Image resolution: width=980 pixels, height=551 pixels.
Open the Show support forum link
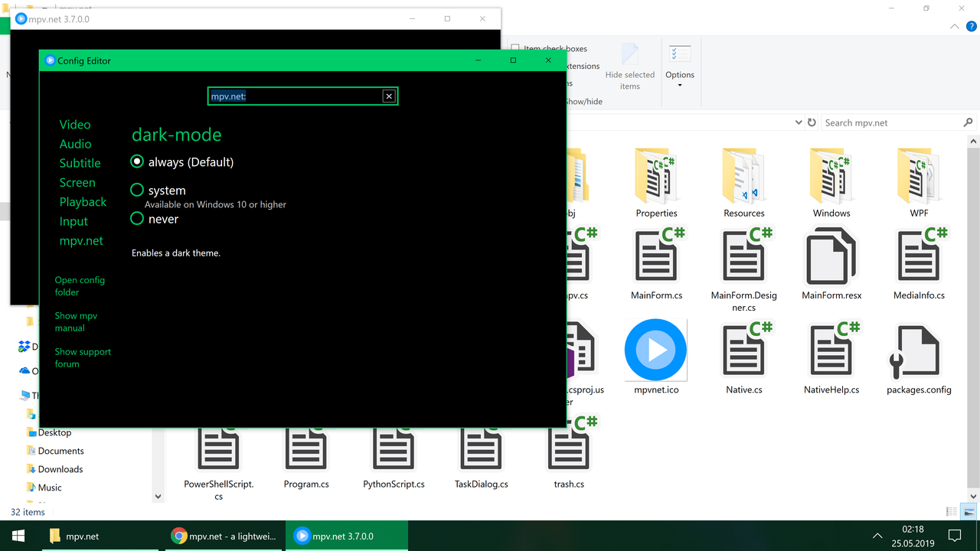pos(83,357)
